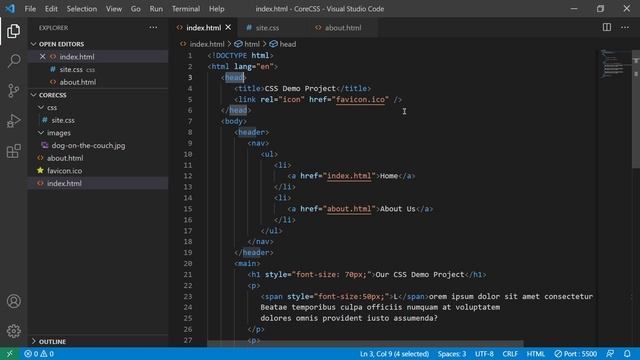640x360 pixels.
Task: Open the File menu
Action: (x=30, y=9)
